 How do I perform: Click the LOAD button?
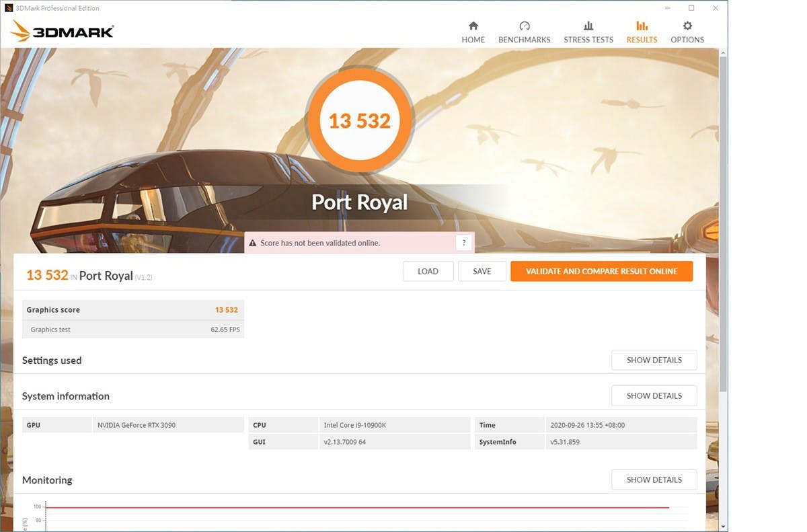pyautogui.click(x=428, y=271)
